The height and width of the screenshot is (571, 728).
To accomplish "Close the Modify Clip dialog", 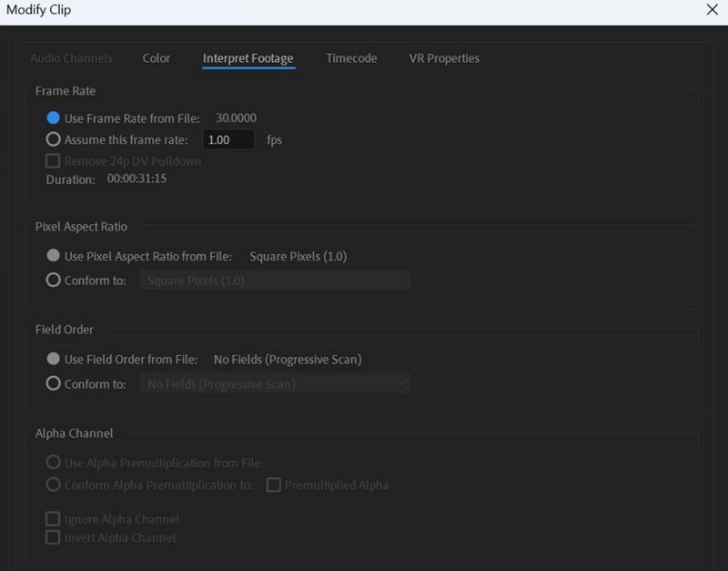I will point(712,10).
